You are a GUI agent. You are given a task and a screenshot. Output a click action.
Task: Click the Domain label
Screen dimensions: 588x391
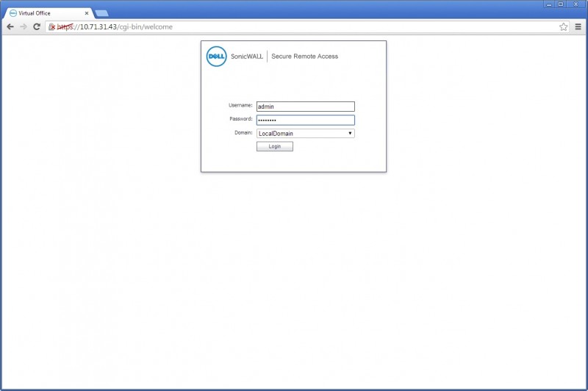243,133
